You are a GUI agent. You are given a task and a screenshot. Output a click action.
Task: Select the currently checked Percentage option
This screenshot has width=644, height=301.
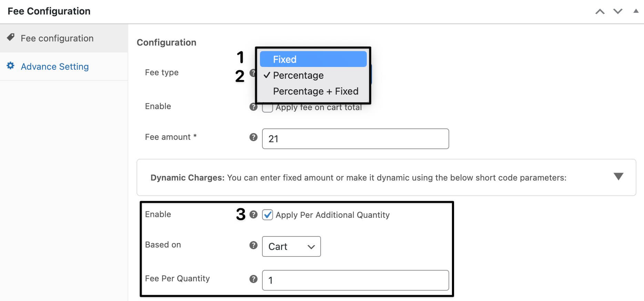tap(298, 75)
